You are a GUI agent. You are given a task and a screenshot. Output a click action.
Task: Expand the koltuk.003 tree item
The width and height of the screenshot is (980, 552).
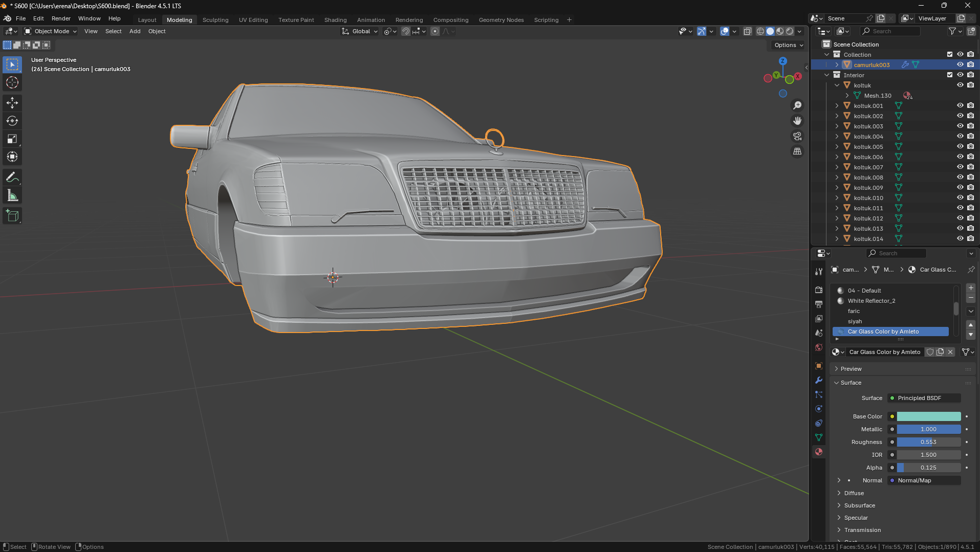[837, 126]
